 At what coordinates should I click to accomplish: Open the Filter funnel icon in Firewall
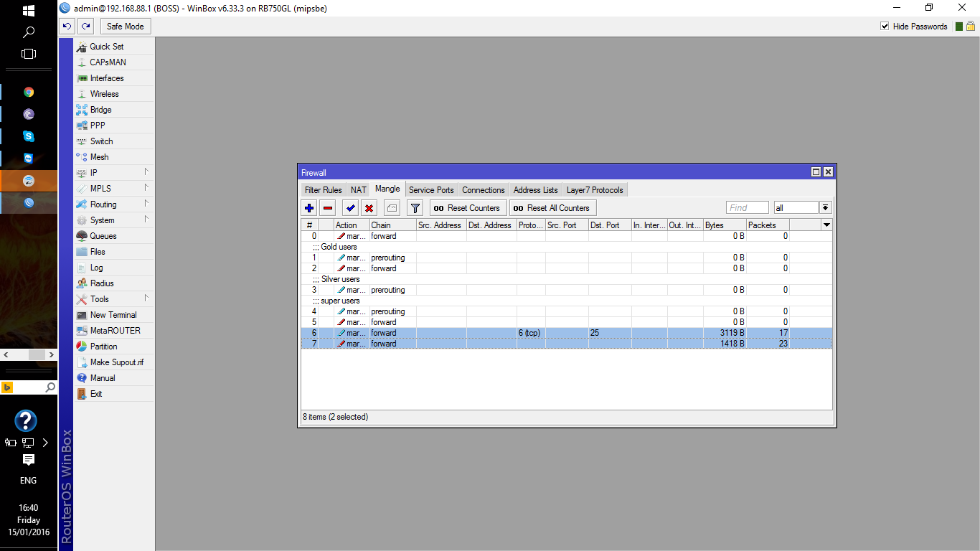(x=415, y=208)
